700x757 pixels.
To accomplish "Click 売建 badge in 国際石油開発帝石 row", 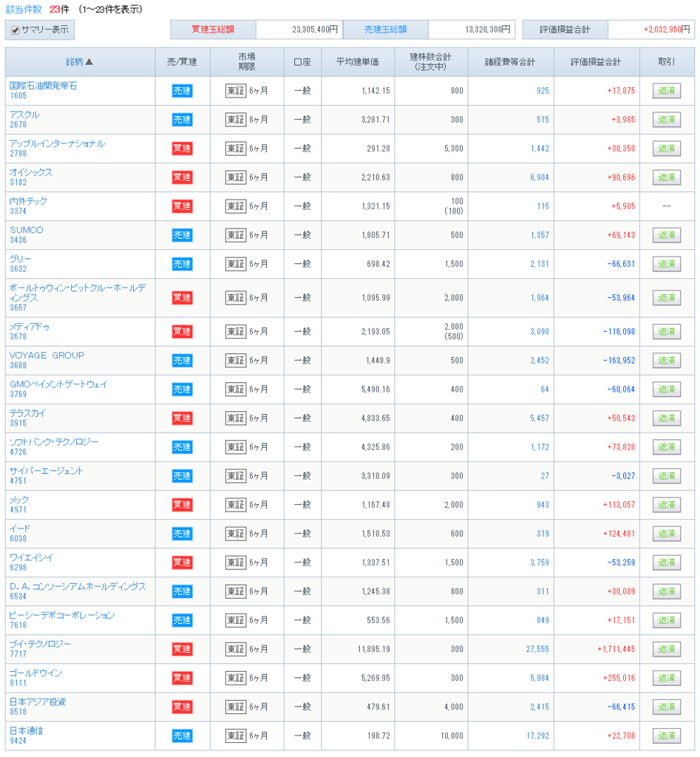I will 182,91.
